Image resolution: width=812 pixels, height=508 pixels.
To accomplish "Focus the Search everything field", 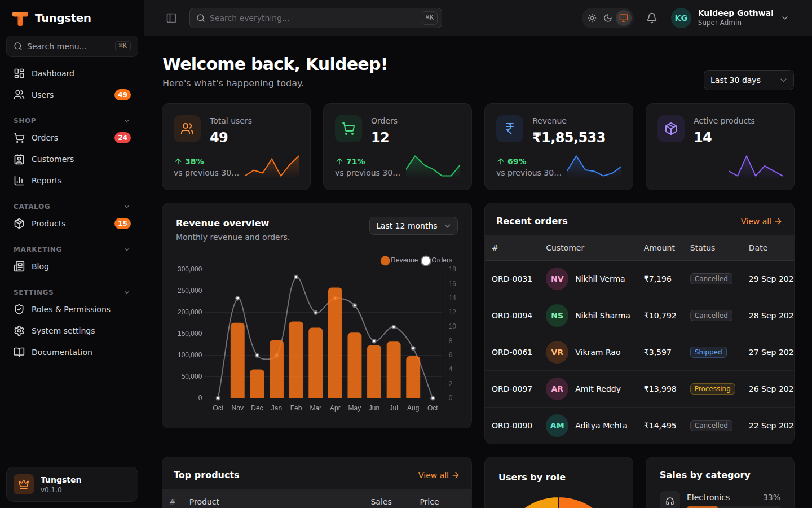I will pyautogui.click(x=316, y=18).
